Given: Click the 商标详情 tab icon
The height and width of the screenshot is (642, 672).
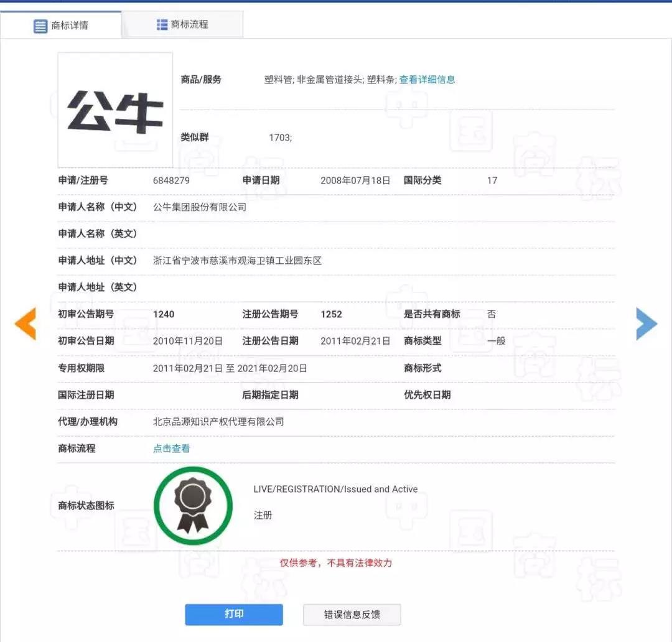Looking at the screenshot, I should click(x=40, y=26).
